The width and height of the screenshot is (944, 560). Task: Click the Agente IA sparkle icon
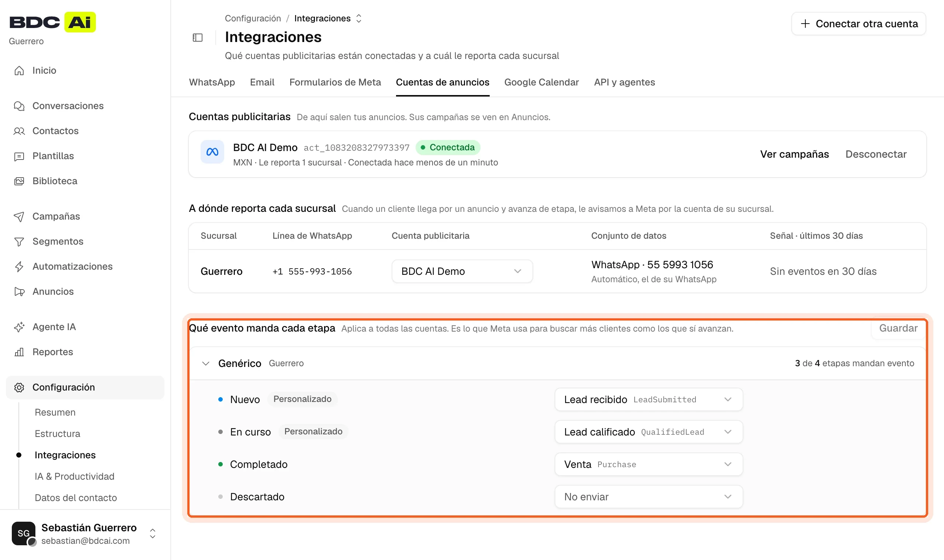[19, 327]
